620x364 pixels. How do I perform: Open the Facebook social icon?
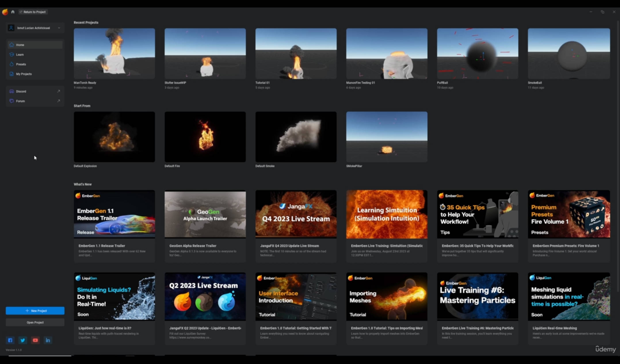click(x=10, y=340)
